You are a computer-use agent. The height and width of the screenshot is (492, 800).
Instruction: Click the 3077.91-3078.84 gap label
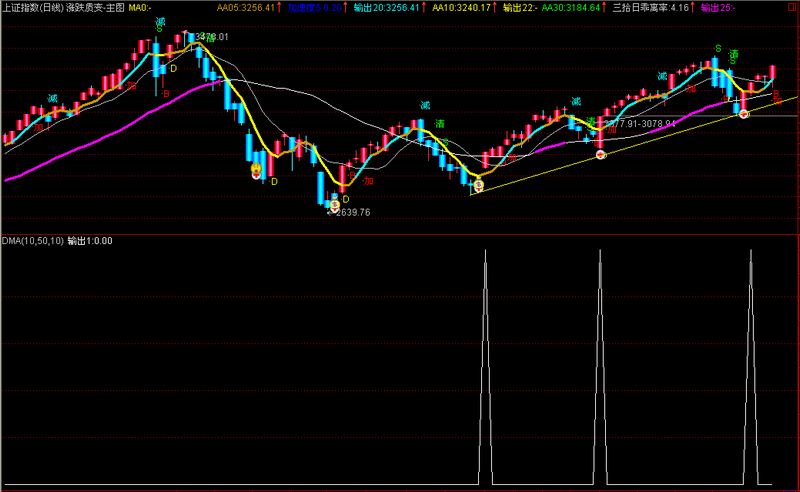tap(639, 124)
